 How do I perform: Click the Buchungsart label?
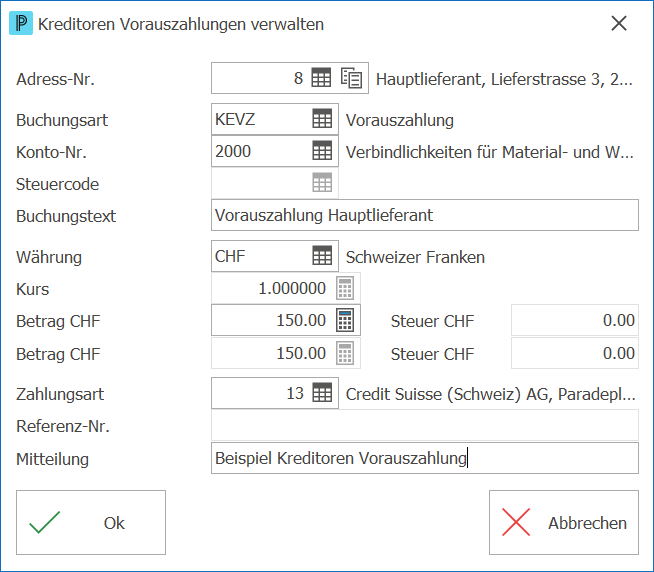point(62,120)
